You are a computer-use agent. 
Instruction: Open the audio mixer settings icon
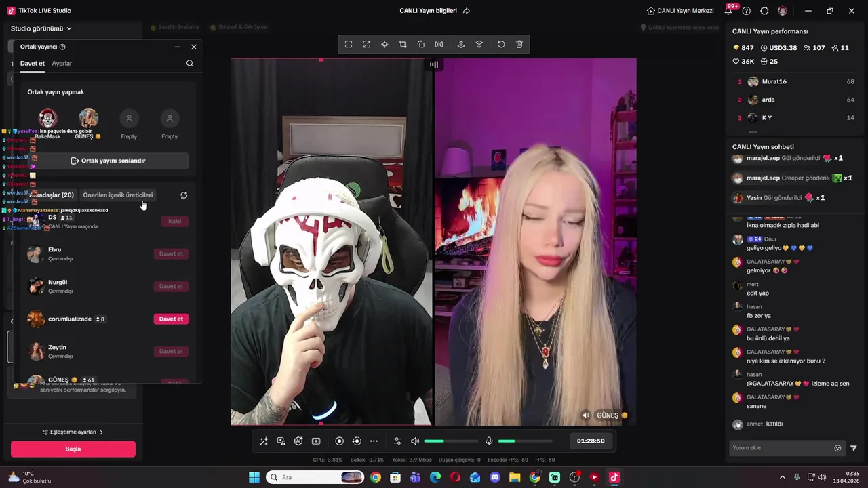tap(398, 441)
